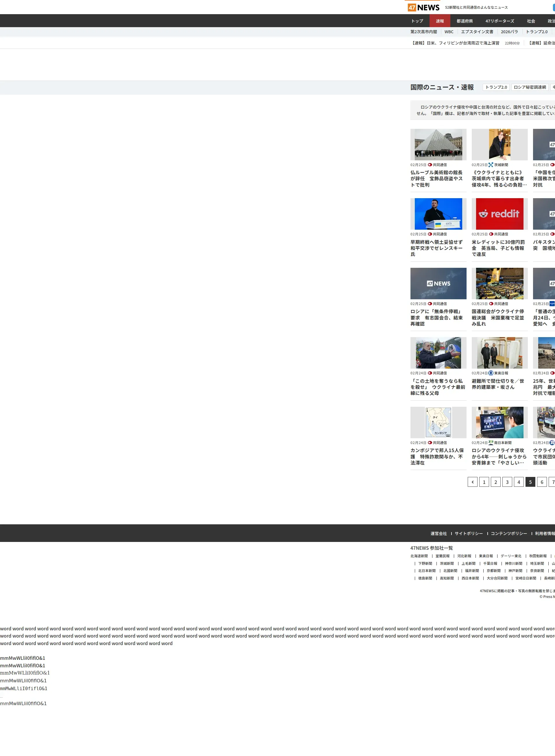The image size is (555, 756).
Task: Open the コンテンツポリシー footer link
Action: [x=509, y=534]
